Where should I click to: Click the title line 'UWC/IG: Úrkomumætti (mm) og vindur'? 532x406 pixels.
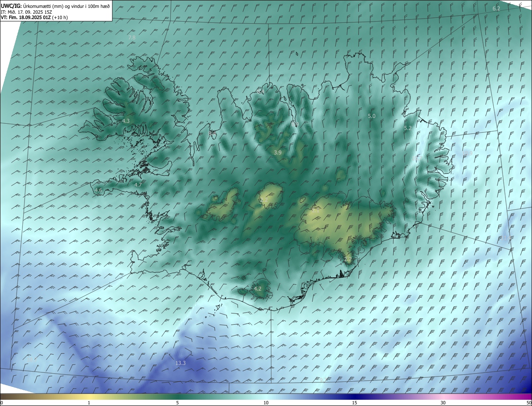click(55, 6)
